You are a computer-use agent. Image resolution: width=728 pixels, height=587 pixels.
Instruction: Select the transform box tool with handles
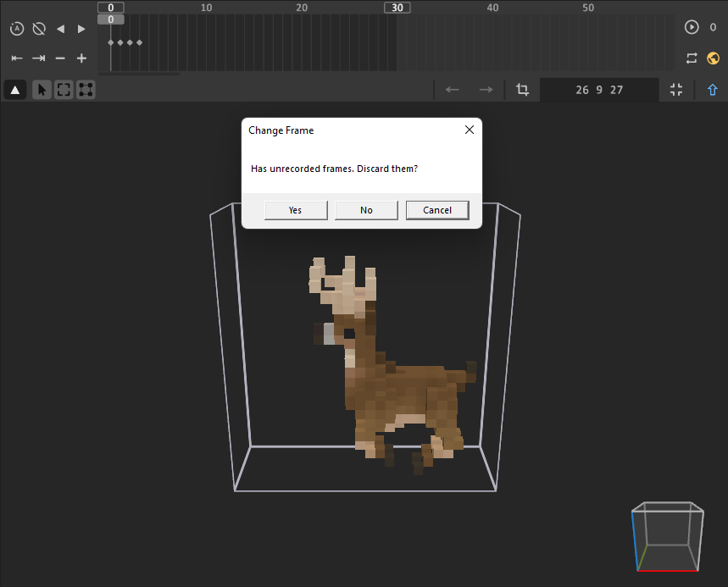point(86,90)
